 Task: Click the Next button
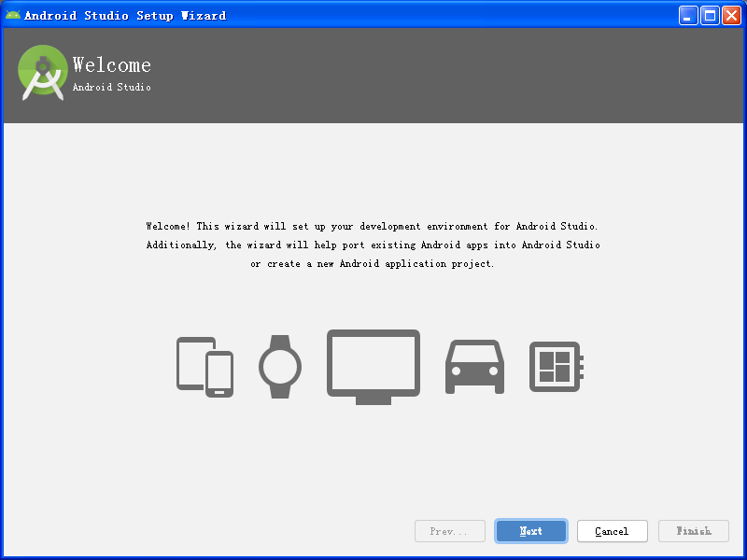click(x=530, y=531)
